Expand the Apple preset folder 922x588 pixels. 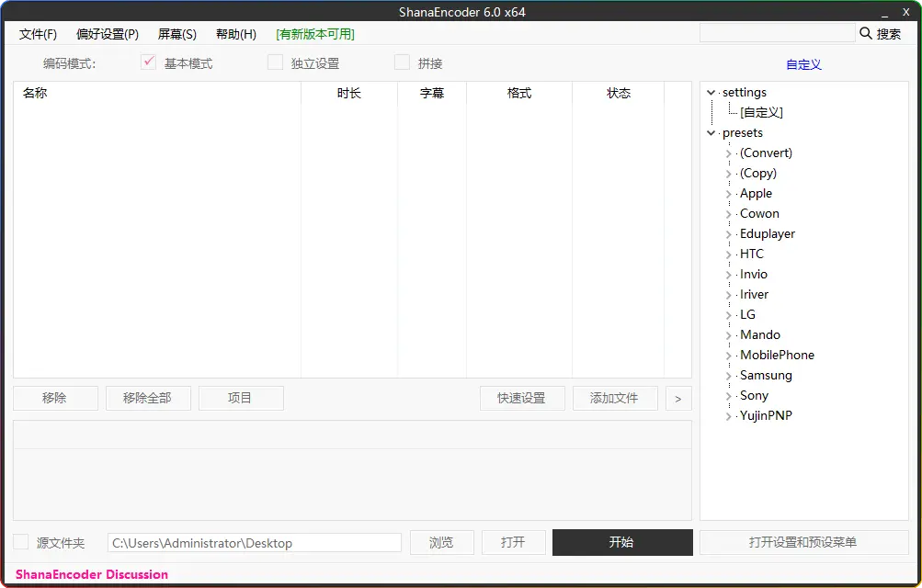pyautogui.click(x=729, y=194)
